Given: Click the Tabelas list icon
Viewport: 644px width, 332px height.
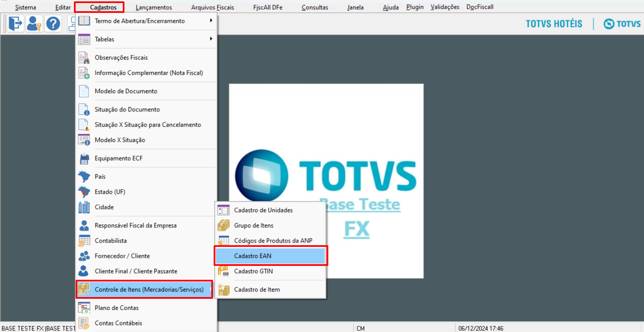Looking at the screenshot, I should tap(84, 39).
